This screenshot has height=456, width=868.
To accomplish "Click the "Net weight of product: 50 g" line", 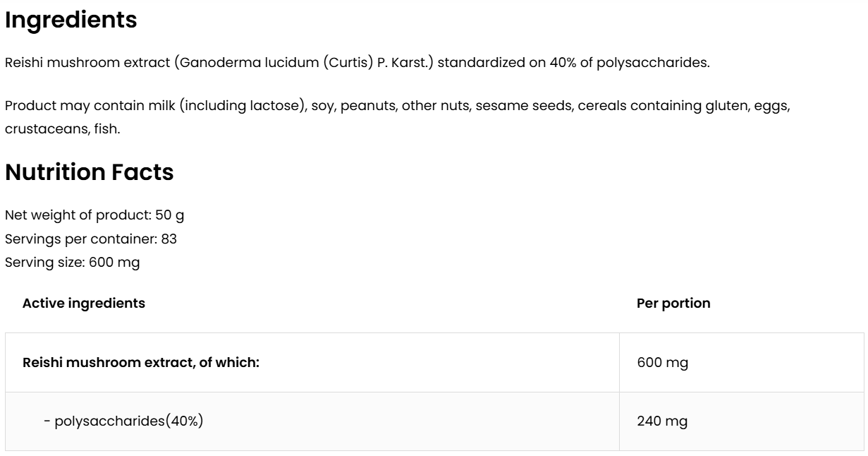I will (x=94, y=215).
